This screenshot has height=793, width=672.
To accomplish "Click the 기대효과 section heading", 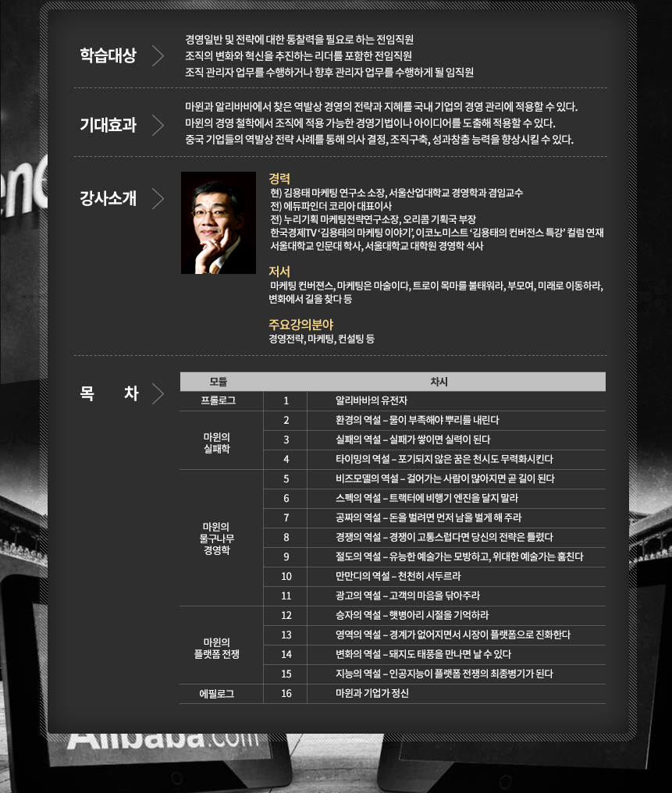I will click(x=108, y=125).
